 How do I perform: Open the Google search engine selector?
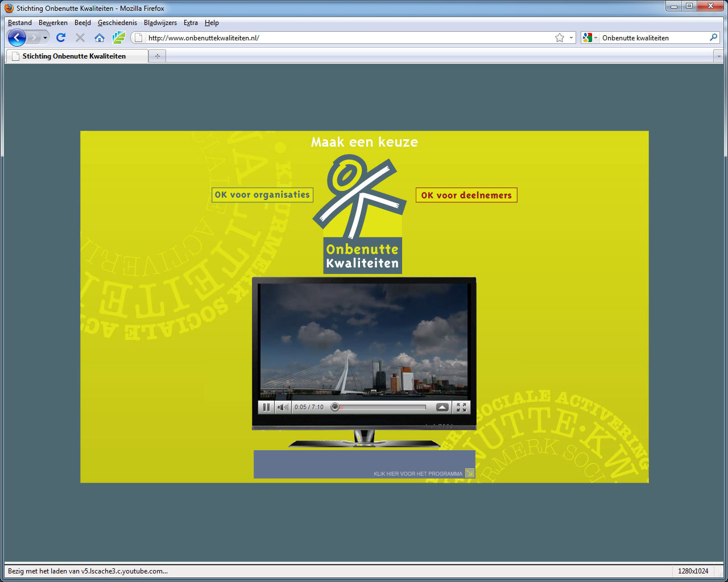coord(590,38)
